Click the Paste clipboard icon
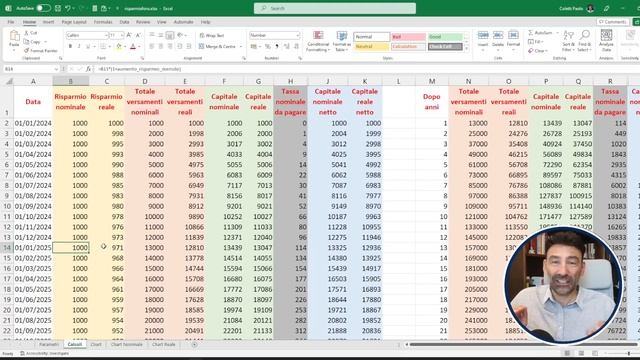 [14, 37]
